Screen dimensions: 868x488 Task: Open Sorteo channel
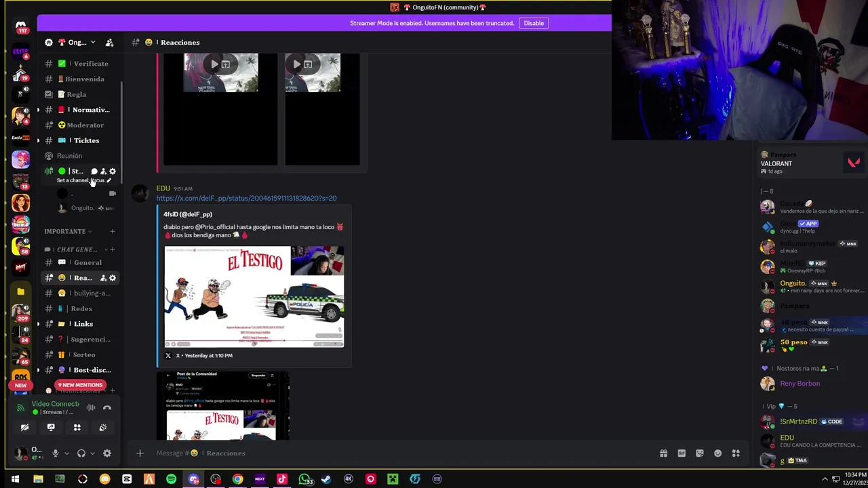80,354
